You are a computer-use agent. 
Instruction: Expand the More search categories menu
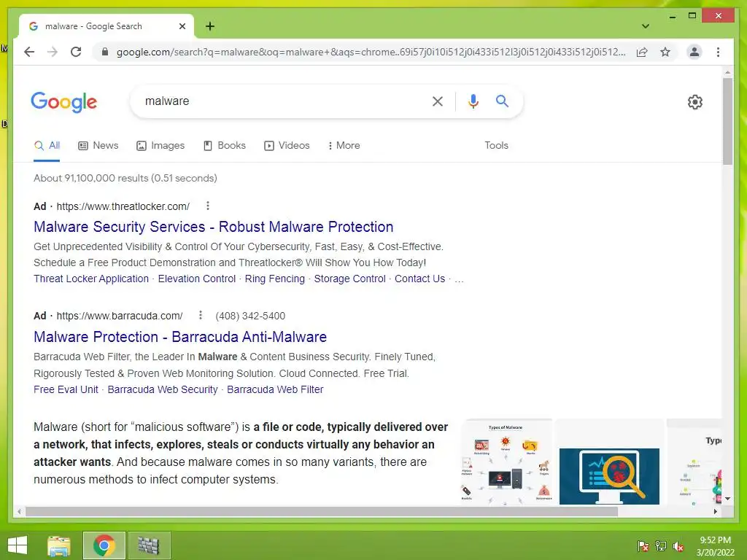pyautogui.click(x=344, y=146)
